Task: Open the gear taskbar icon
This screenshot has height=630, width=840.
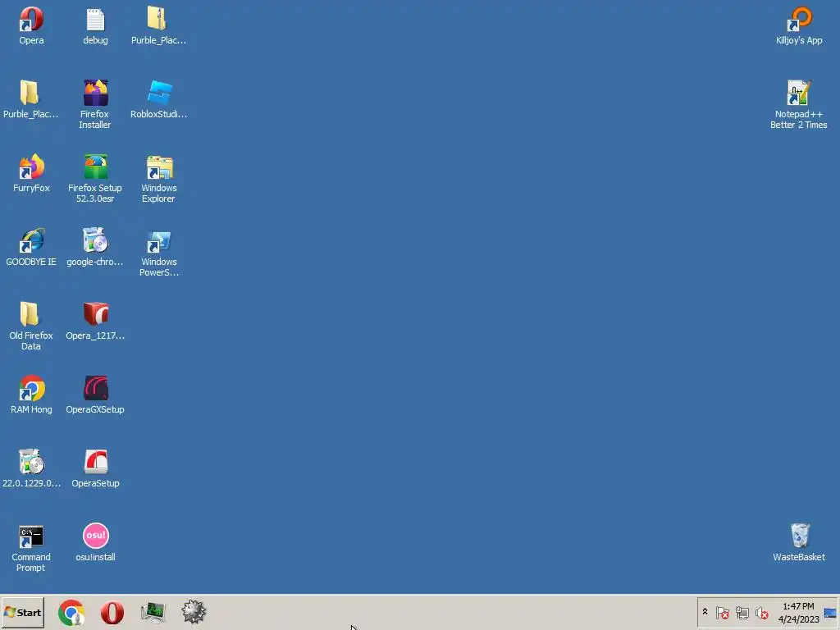Action: pyautogui.click(x=194, y=612)
